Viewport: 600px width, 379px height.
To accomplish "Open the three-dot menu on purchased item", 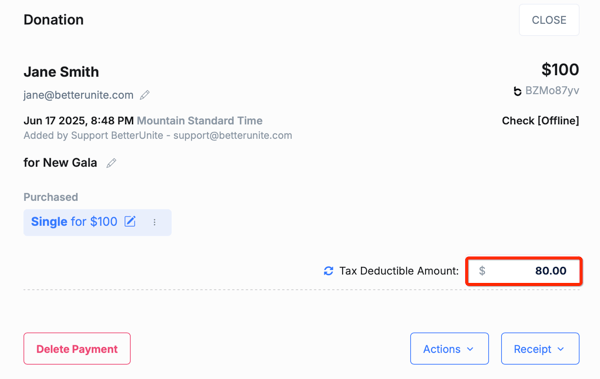I will [x=155, y=222].
